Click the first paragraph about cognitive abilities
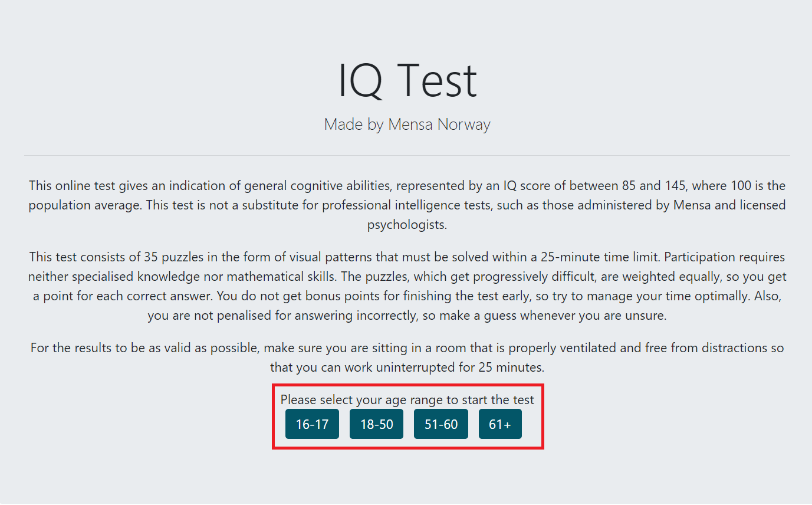The height and width of the screenshot is (505, 812). click(x=407, y=205)
